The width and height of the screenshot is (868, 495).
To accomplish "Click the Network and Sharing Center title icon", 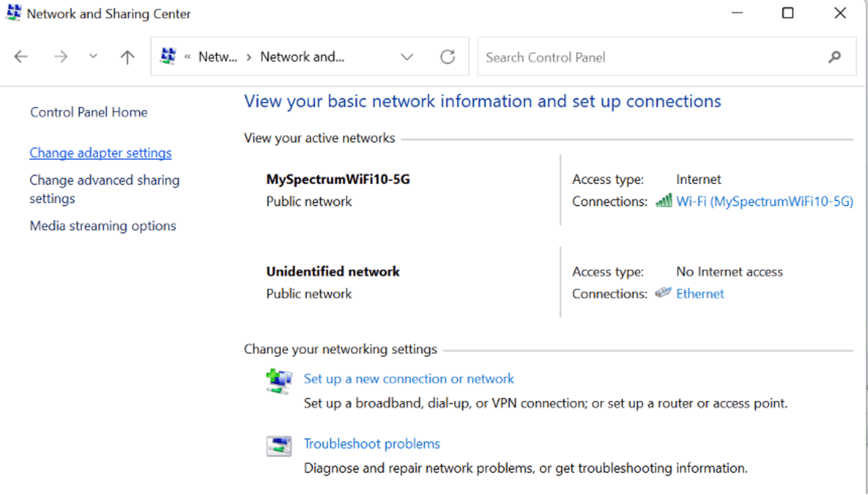I will pos(13,13).
